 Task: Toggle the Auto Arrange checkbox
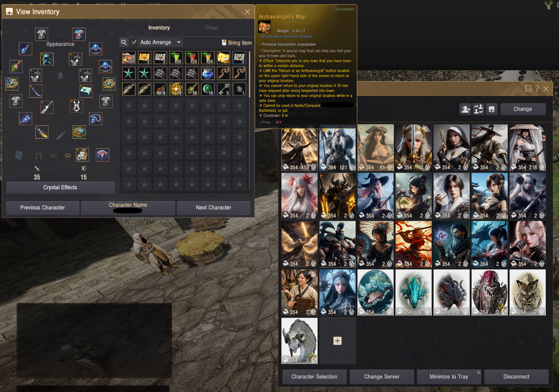(134, 42)
